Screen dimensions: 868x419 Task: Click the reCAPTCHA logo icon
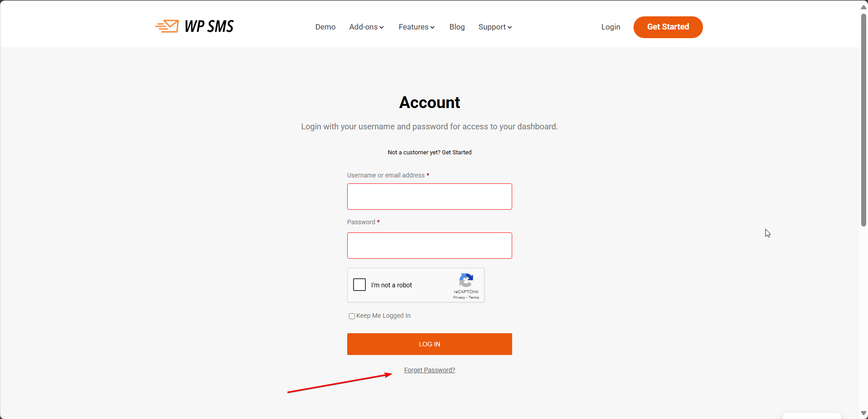466,280
